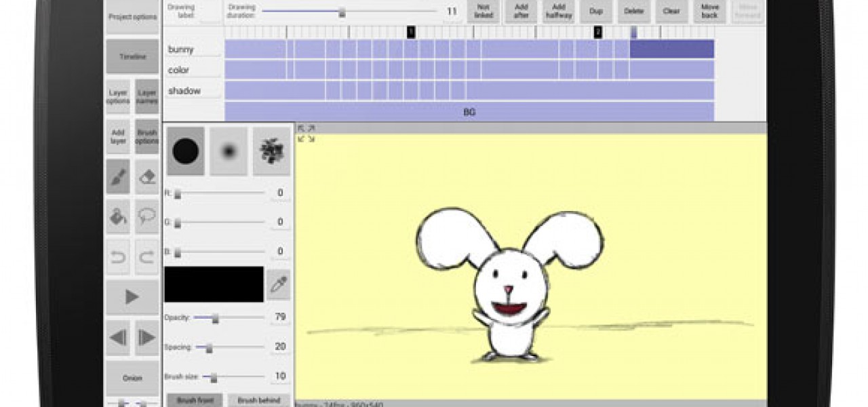
Task: Click the redo arrow
Action: click(x=147, y=256)
